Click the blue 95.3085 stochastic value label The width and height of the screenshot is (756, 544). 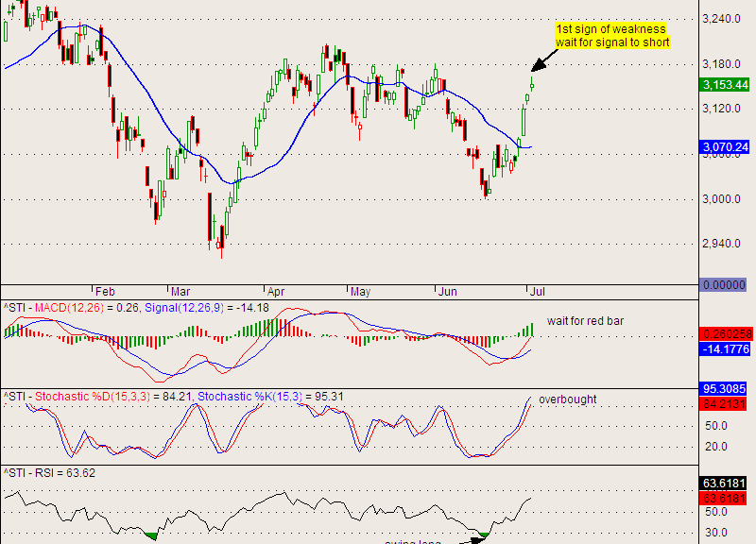tap(725, 388)
